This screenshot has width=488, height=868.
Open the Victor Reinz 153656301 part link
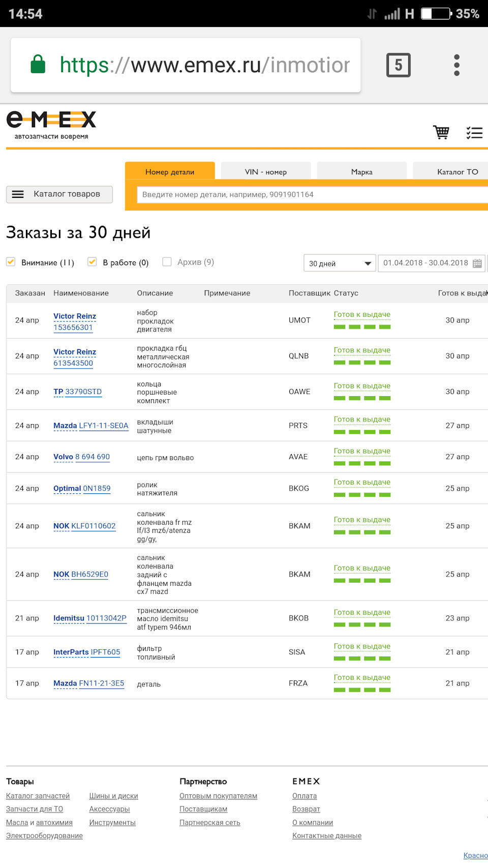pyautogui.click(x=75, y=322)
